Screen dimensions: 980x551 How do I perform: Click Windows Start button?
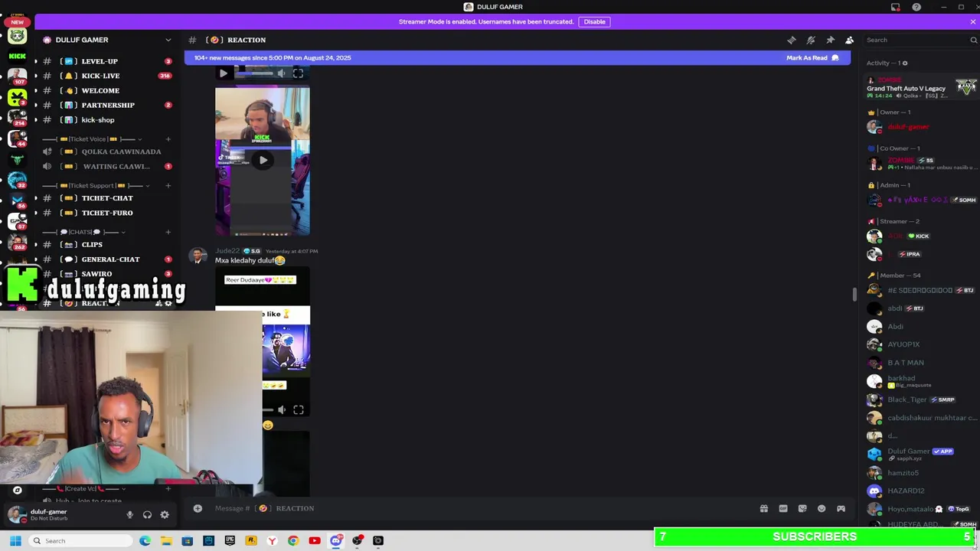point(15,541)
